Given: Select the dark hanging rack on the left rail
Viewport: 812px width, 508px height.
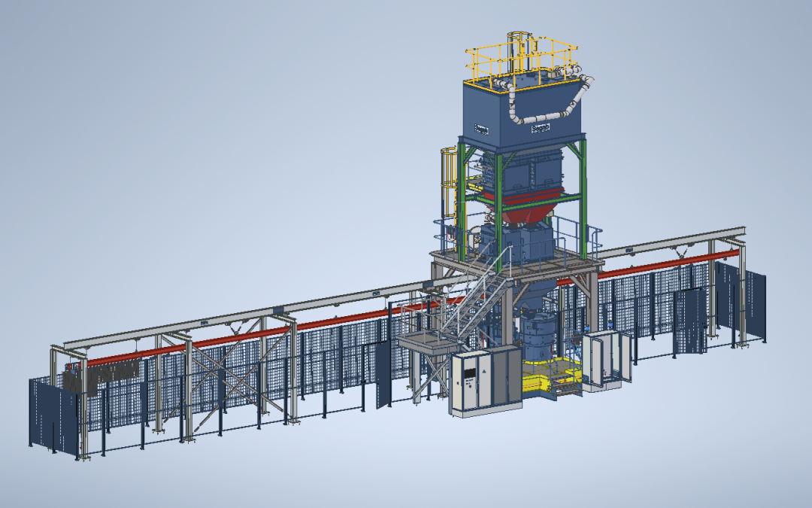Looking at the screenshot, I should (x=102, y=376).
